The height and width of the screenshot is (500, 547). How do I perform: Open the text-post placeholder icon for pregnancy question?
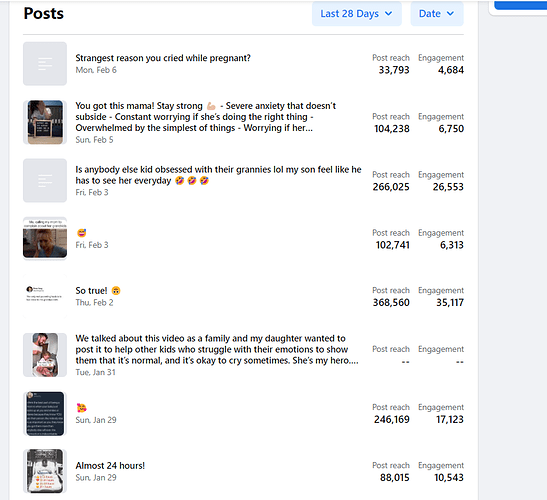[x=45, y=64]
